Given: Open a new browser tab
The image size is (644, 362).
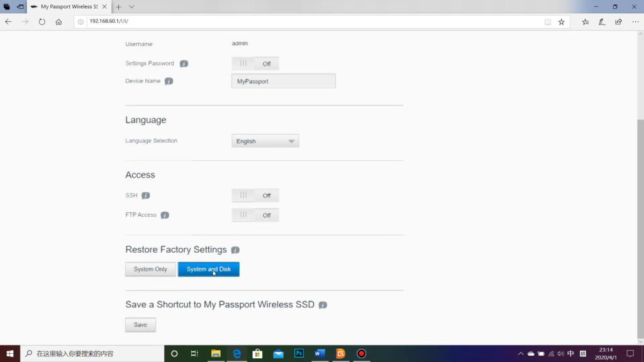Looking at the screenshot, I should (x=118, y=6).
